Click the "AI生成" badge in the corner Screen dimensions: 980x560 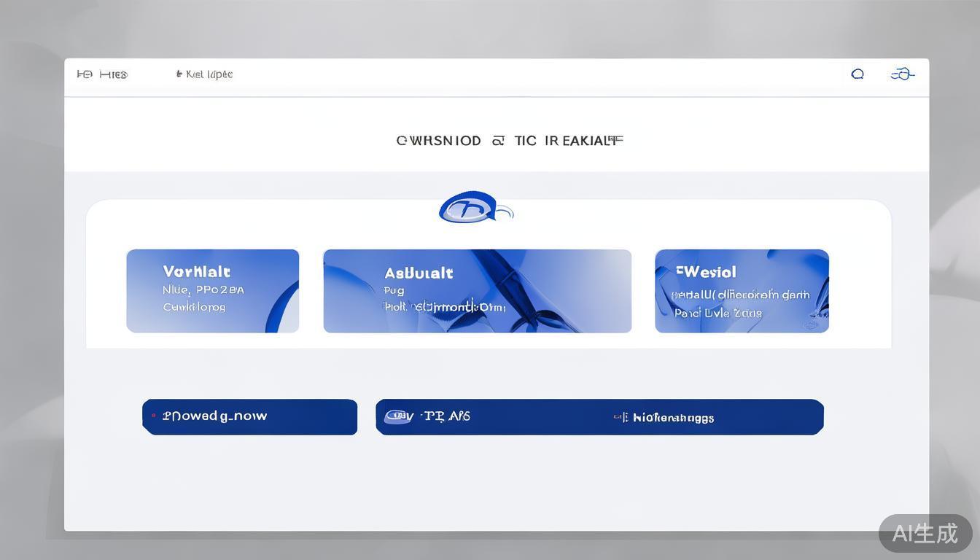[925, 534]
